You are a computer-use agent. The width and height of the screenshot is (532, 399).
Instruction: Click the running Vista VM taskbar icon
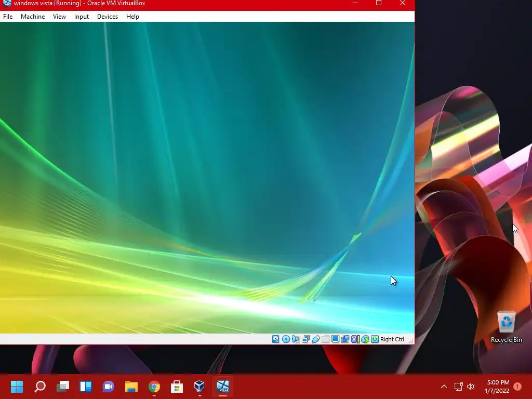pyautogui.click(x=223, y=387)
